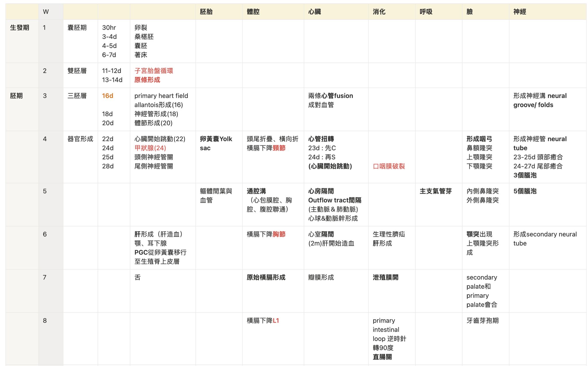Viewport: 588px width, 366px height.
Task: Select the 原始橫膈形成 cell
Action: pos(266,277)
